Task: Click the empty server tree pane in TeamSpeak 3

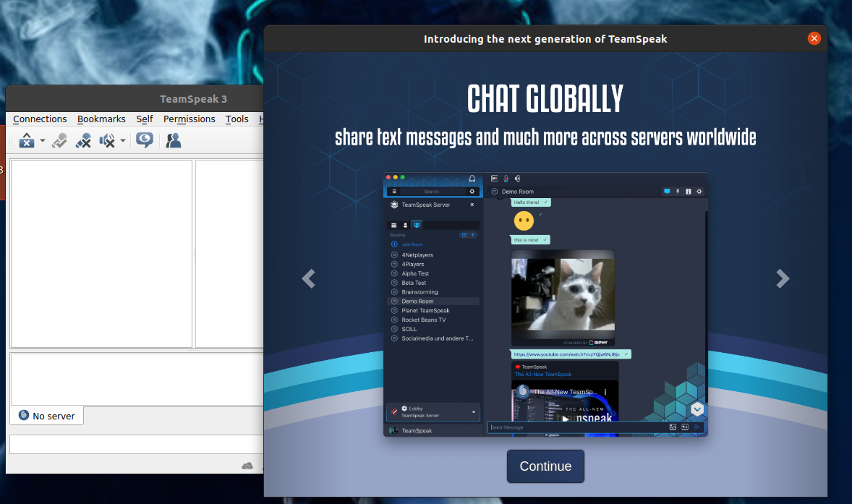Action: [101, 254]
